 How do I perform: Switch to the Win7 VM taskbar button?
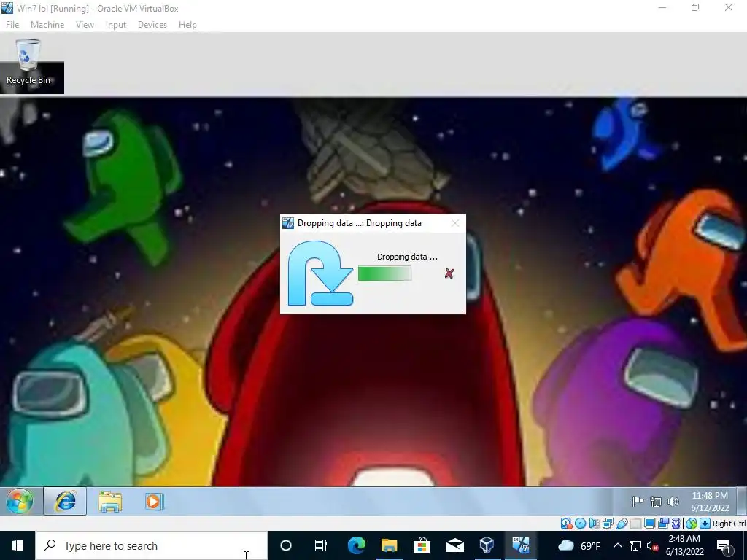pyautogui.click(x=520, y=545)
